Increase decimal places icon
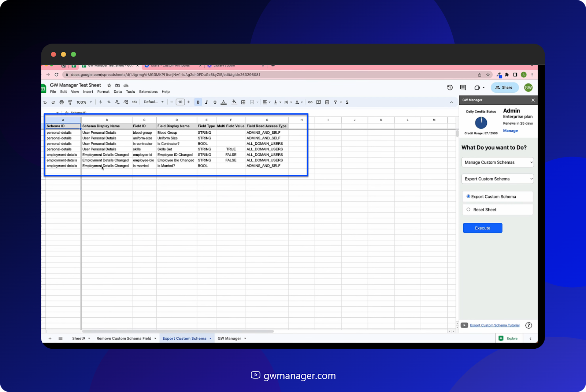 [x=126, y=102]
